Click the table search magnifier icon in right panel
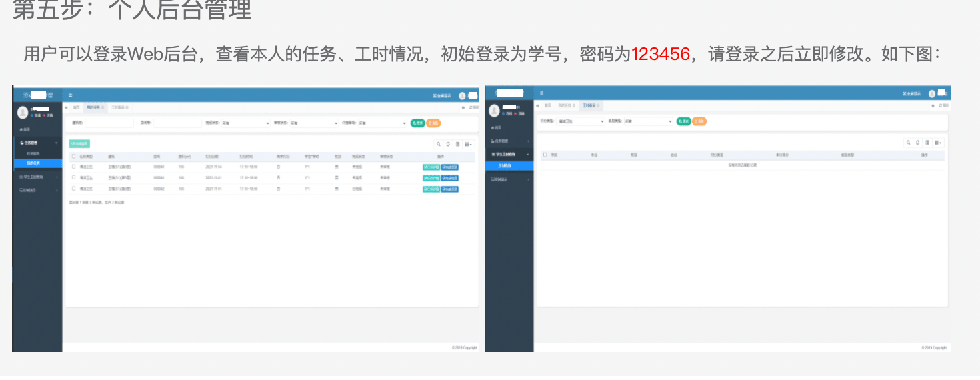Screen dimensions: 980x380 (x=909, y=143)
